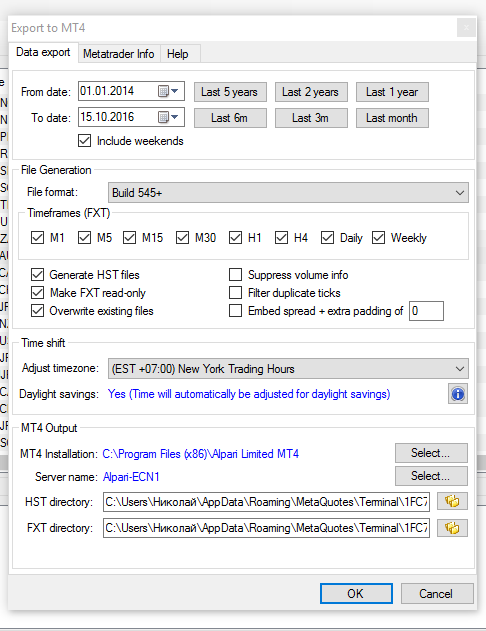
Task: Uncheck the H1 timeframe
Action: click(235, 237)
